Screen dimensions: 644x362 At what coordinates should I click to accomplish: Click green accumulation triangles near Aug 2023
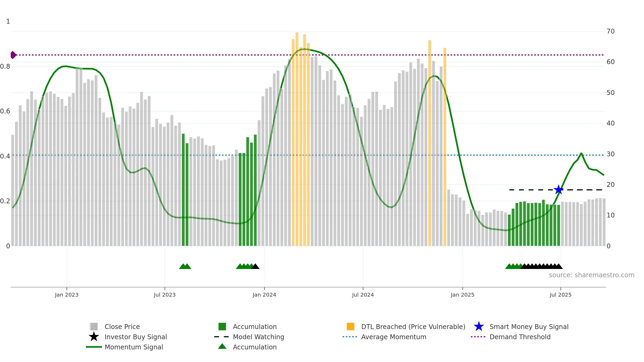coord(185,266)
